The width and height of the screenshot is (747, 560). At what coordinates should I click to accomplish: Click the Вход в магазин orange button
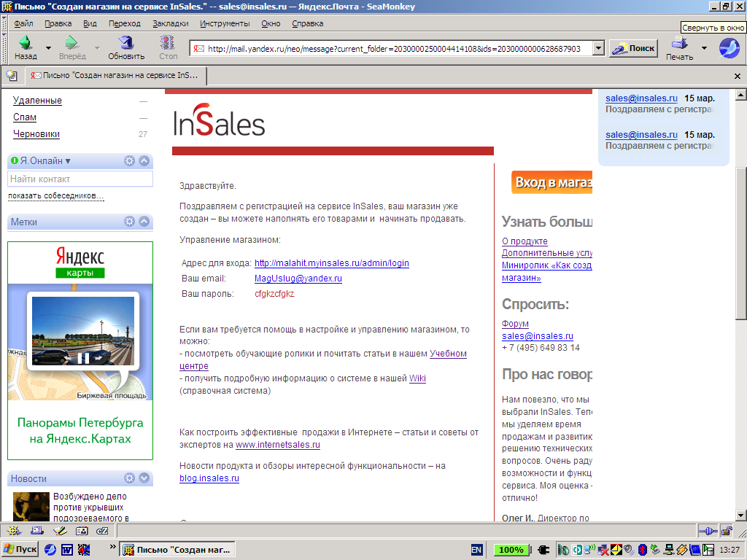551,182
